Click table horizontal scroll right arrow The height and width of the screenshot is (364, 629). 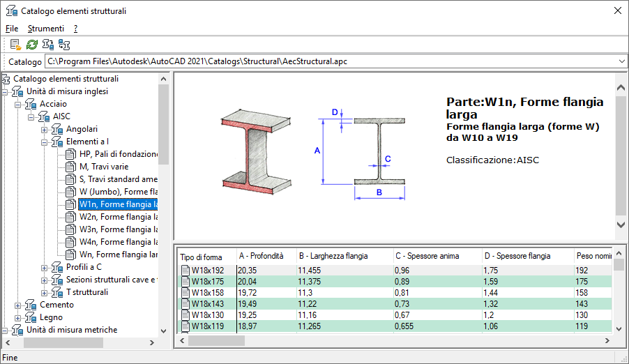pyautogui.click(x=607, y=341)
